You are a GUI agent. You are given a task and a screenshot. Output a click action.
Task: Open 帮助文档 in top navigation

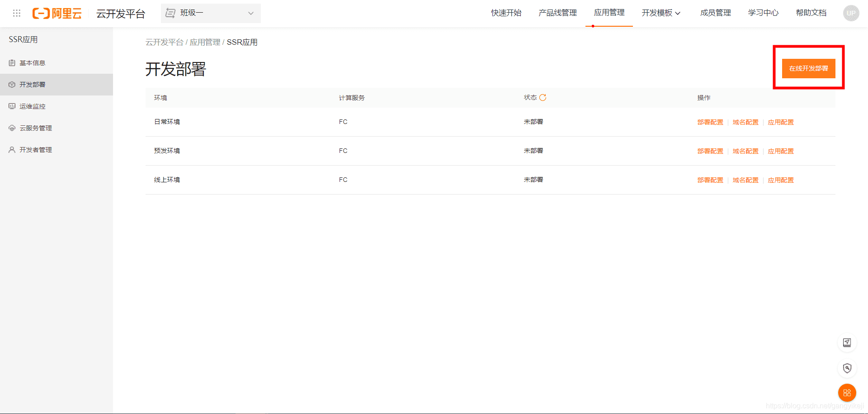pyautogui.click(x=811, y=13)
